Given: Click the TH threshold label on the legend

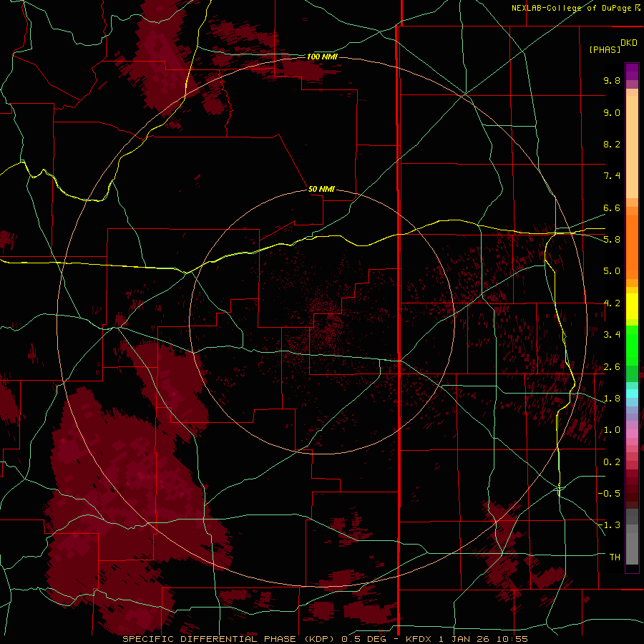Looking at the screenshot, I should 615,557.
